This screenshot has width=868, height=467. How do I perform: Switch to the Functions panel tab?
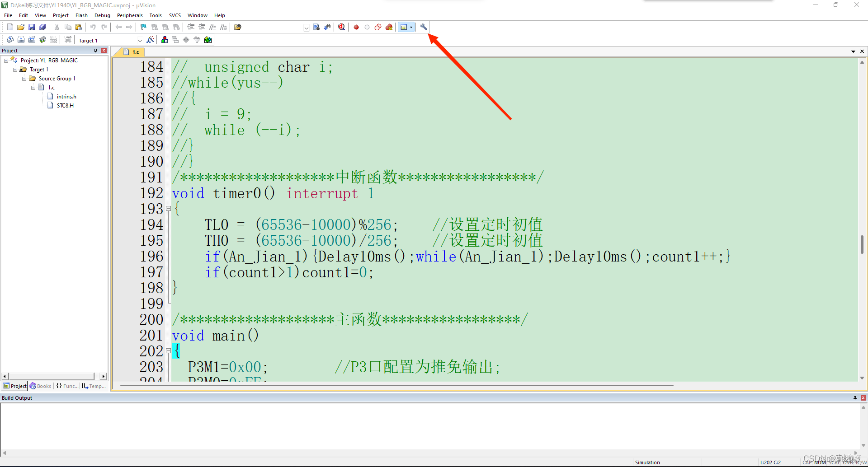point(67,386)
